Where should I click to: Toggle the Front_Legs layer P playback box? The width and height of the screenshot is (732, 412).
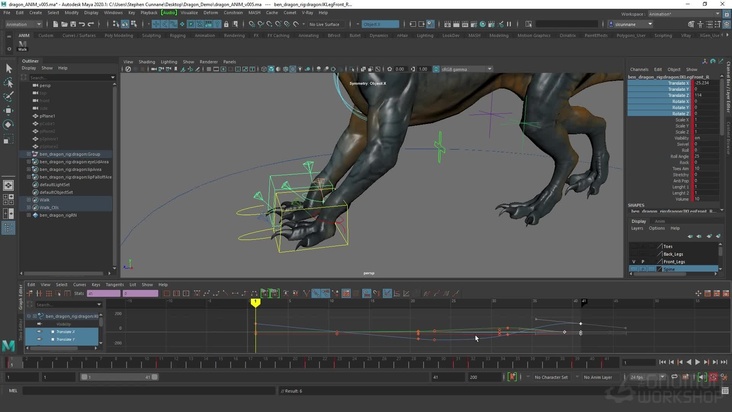point(642,262)
